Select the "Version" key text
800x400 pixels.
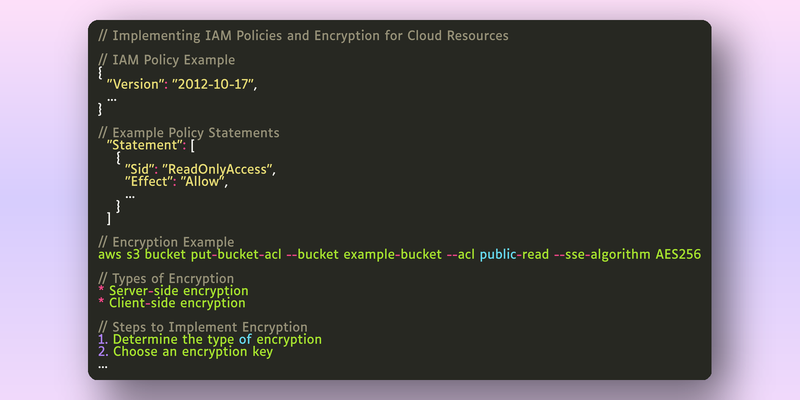pos(135,84)
